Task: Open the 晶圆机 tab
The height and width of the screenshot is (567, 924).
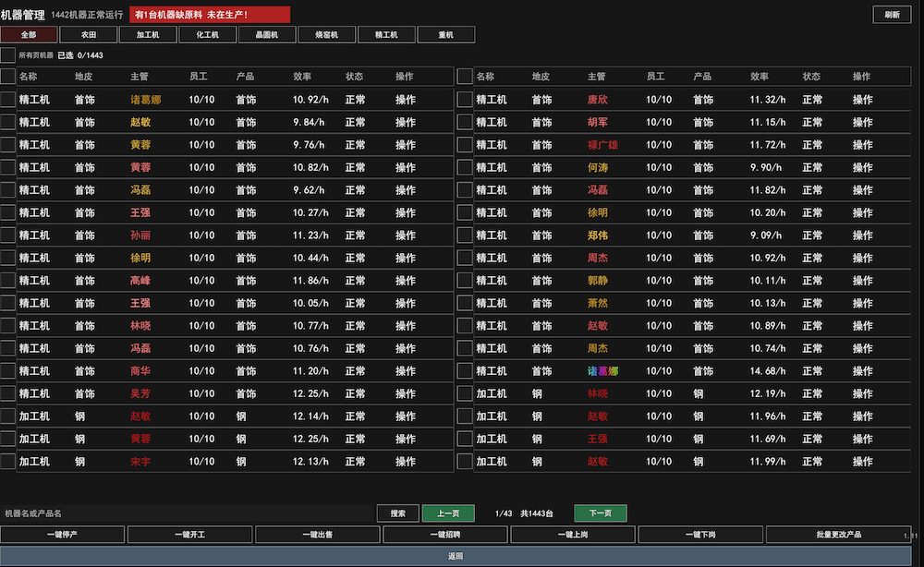Action: (267, 35)
